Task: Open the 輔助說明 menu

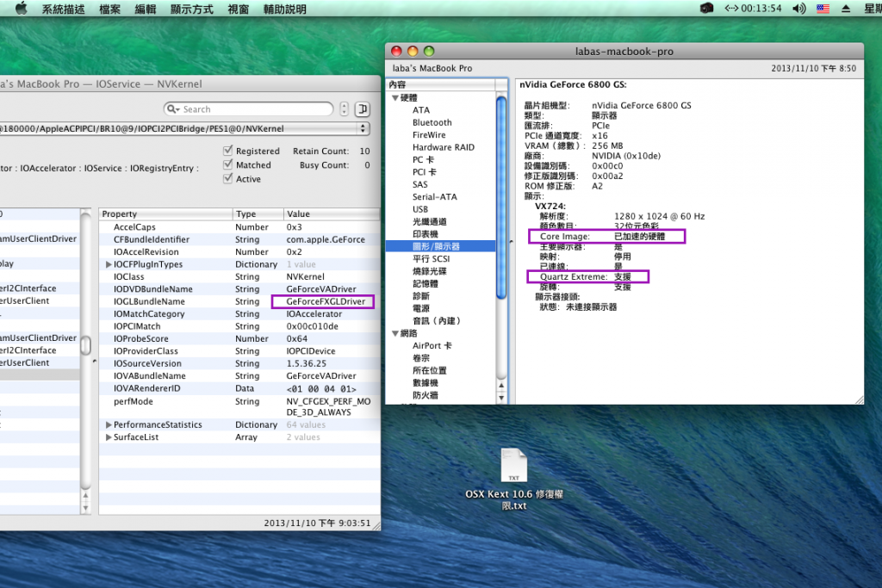Action: 284,9
